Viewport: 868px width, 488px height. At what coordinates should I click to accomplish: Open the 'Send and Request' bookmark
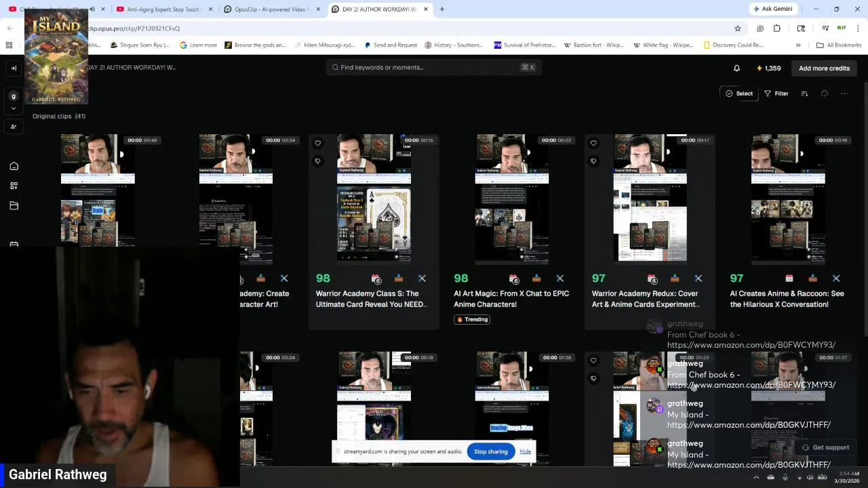tap(391, 45)
